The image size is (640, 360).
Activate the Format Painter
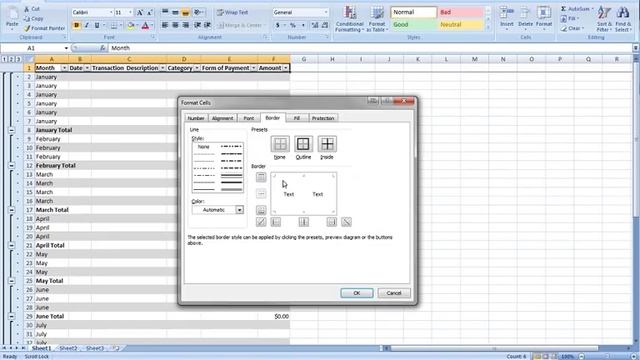click(44, 28)
